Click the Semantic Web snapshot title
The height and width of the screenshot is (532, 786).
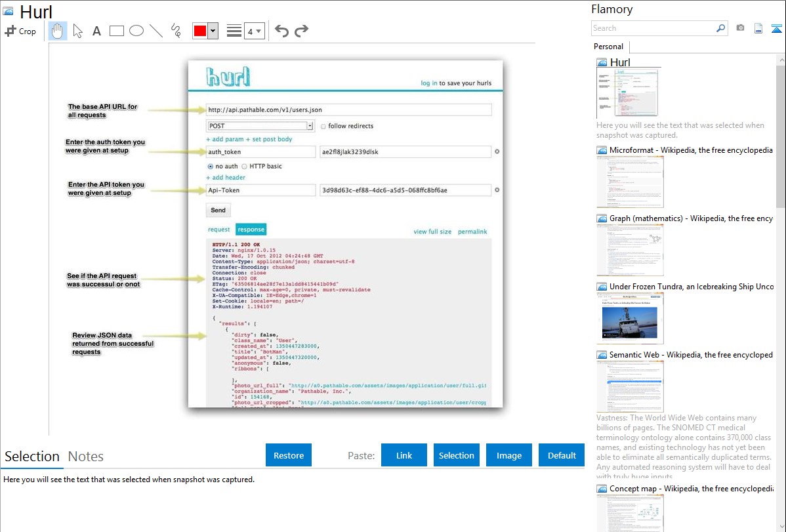click(x=691, y=354)
